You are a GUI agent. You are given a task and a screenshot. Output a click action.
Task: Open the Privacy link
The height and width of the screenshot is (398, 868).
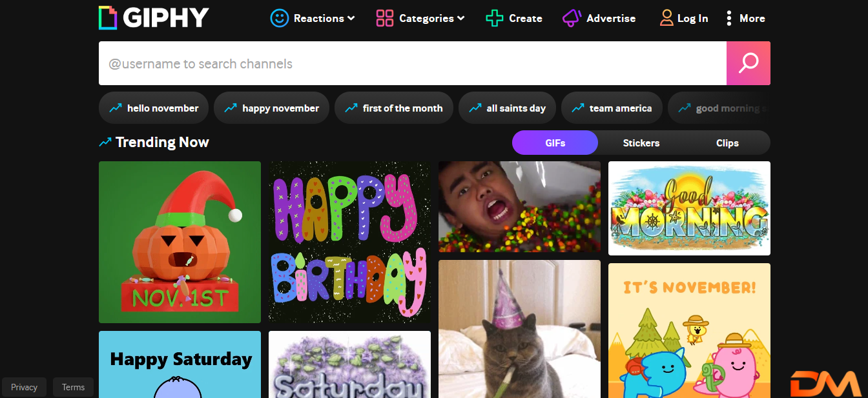pyautogui.click(x=25, y=387)
